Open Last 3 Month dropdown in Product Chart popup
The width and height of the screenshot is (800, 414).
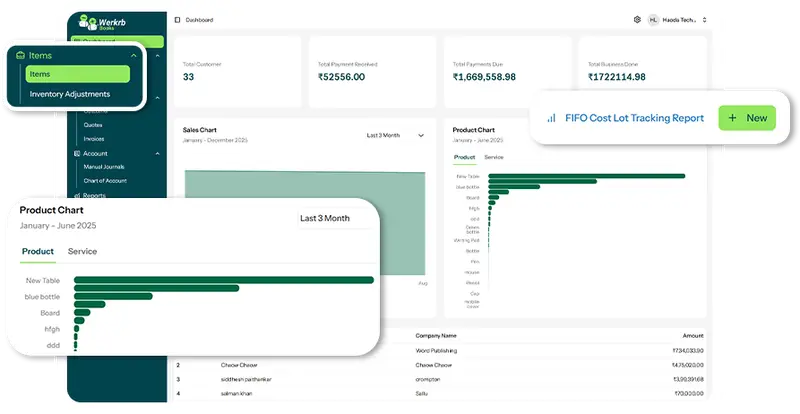[x=325, y=218]
